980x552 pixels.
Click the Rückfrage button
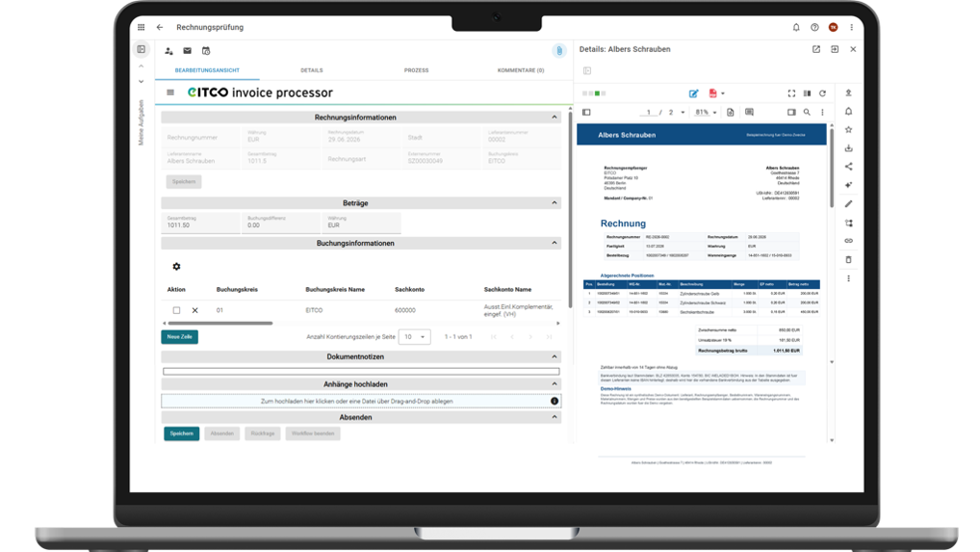click(x=263, y=434)
